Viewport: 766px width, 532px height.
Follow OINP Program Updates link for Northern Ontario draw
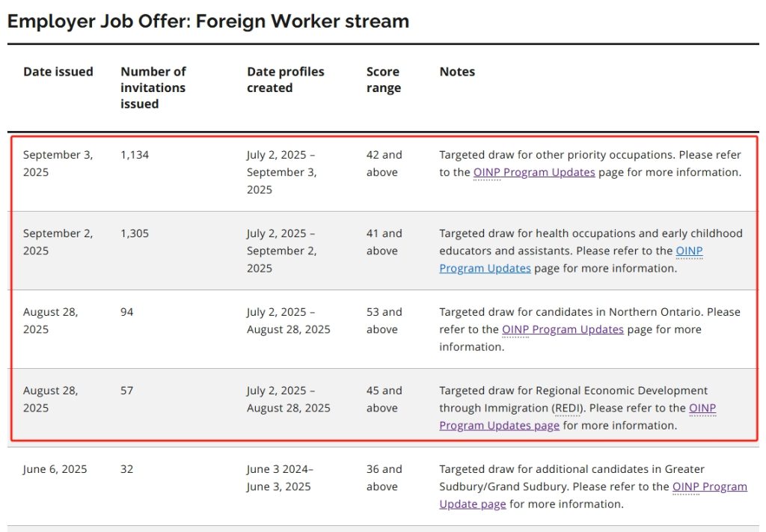click(x=563, y=329)
